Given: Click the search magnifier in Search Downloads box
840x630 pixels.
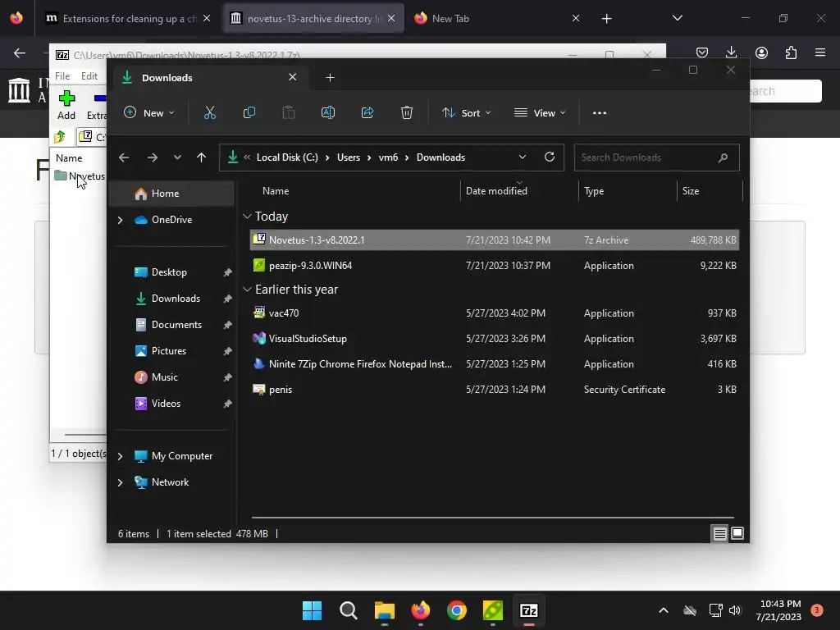Looking at the screenshot, I should (x=723, y=157).
